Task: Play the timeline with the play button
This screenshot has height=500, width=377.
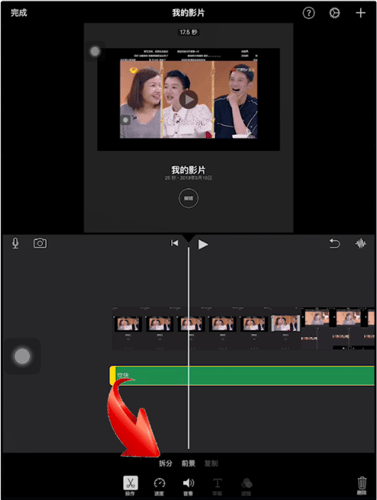Action: 203,244
